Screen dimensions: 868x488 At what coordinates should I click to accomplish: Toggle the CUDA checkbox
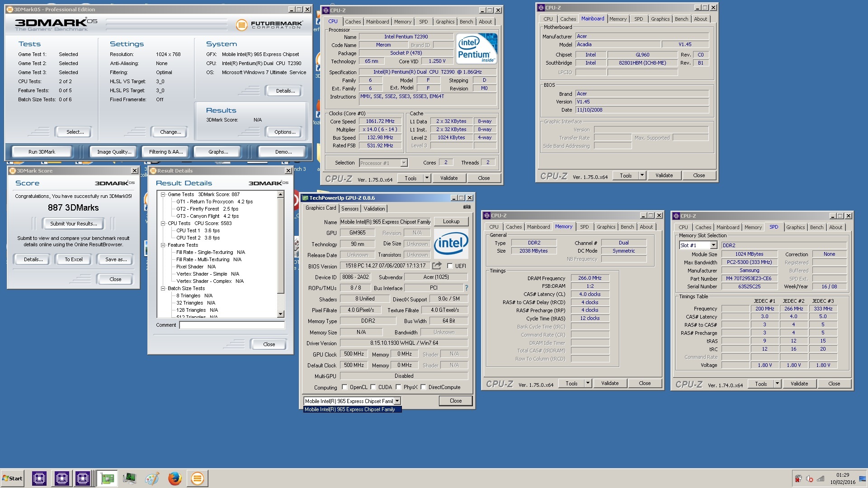(373, 387)
